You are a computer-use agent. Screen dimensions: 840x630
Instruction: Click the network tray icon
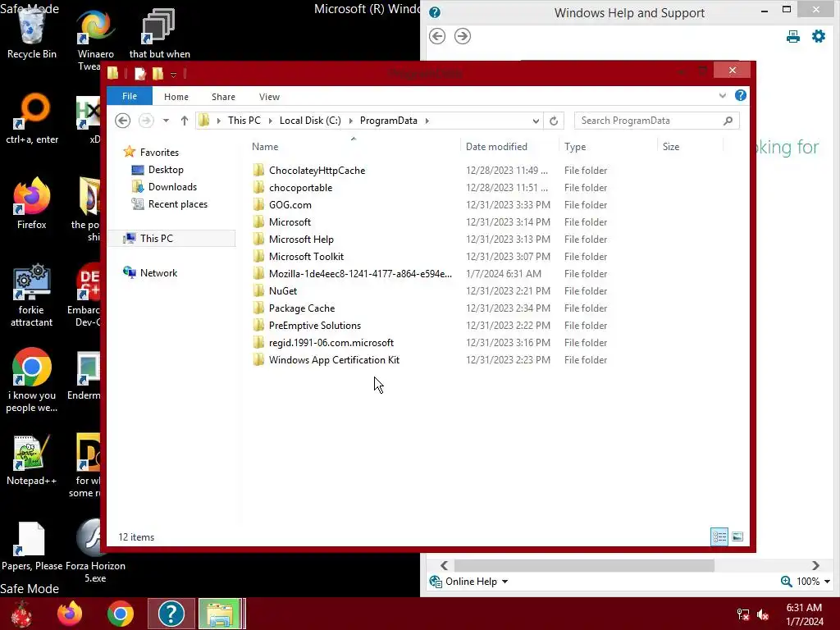[x=743, y=614]
